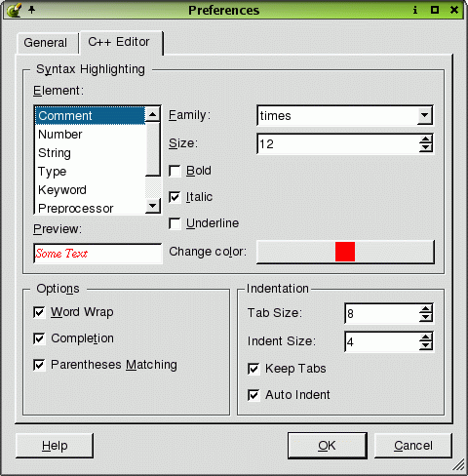Click element list scroll up arrow
Viewport: 468px width, 476px height.
[x=152, y=114]
